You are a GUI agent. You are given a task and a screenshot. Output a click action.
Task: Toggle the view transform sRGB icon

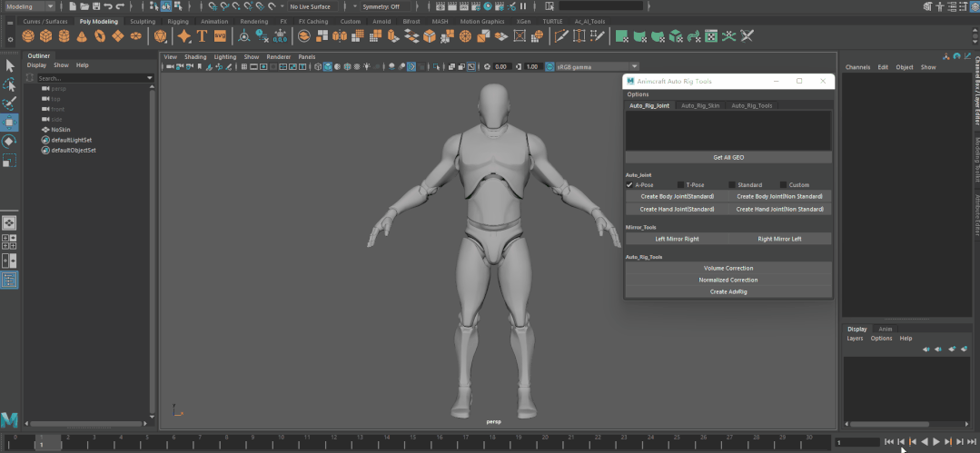click(549, 67)
